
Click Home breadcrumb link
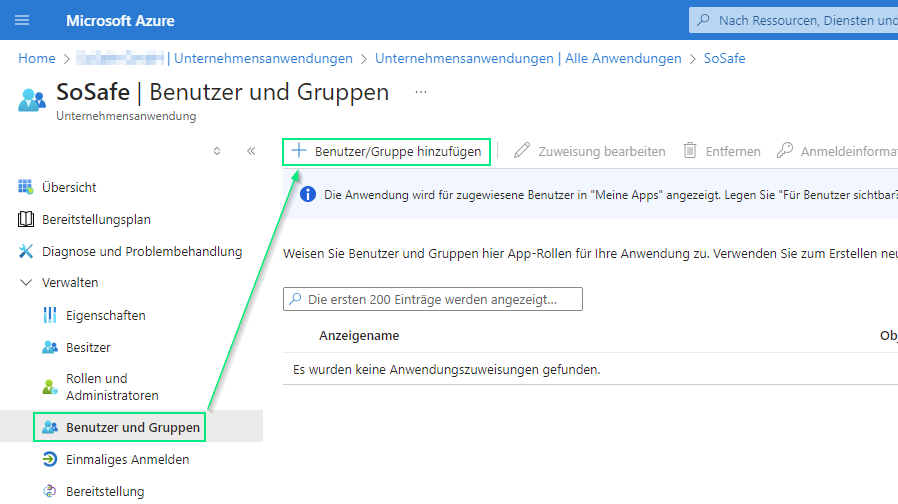tap(37, 58)
